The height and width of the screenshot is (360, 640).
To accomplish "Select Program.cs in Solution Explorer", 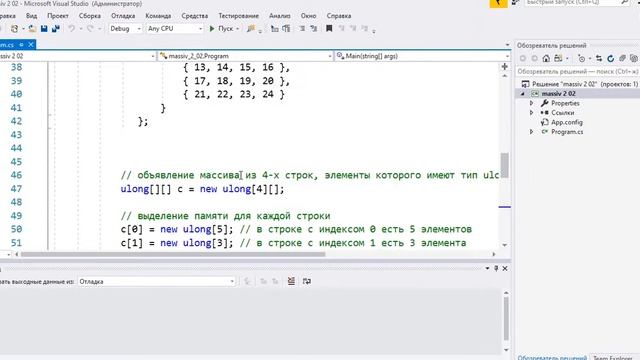I will pyautogui.click(x=567, y=132).
